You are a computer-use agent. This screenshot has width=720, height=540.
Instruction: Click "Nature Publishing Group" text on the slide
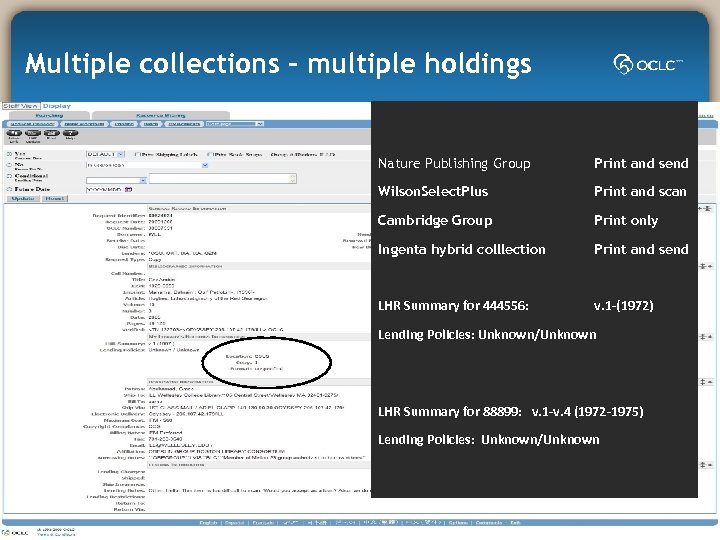(454, 163)
